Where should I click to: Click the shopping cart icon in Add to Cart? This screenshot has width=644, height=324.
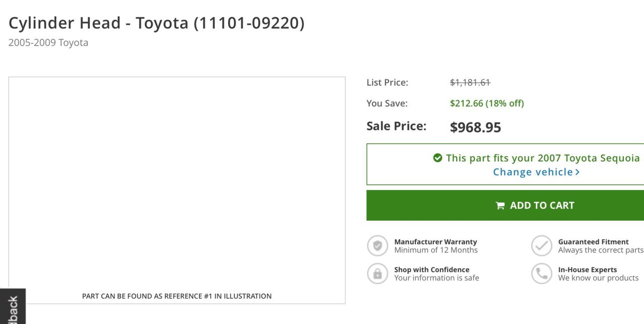[x=500, y=206]
